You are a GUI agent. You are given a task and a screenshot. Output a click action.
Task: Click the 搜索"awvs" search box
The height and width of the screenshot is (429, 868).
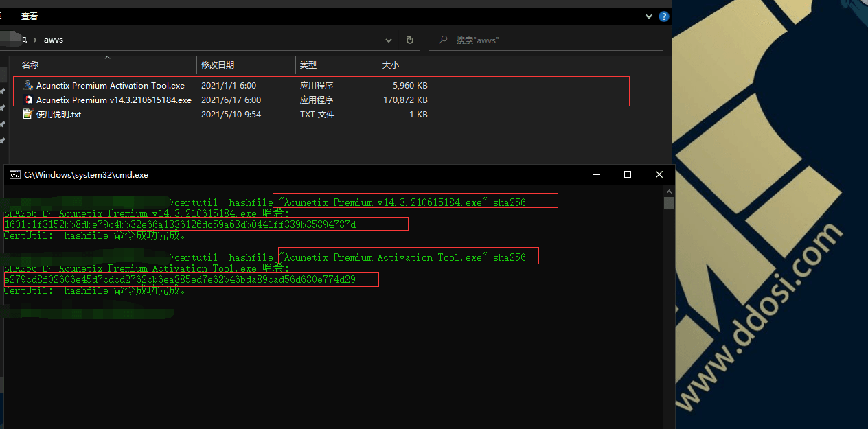pos(549,40)
